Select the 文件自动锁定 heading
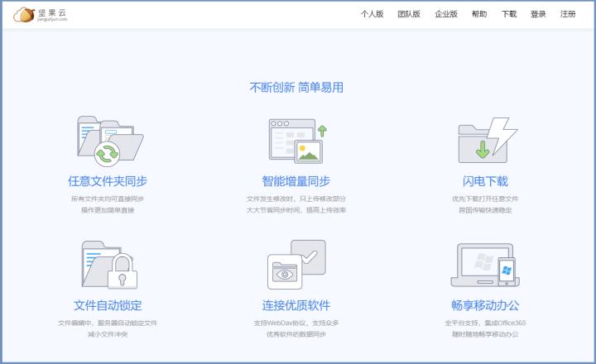Viewport: 596px width, 364px height. pos(108,305)
